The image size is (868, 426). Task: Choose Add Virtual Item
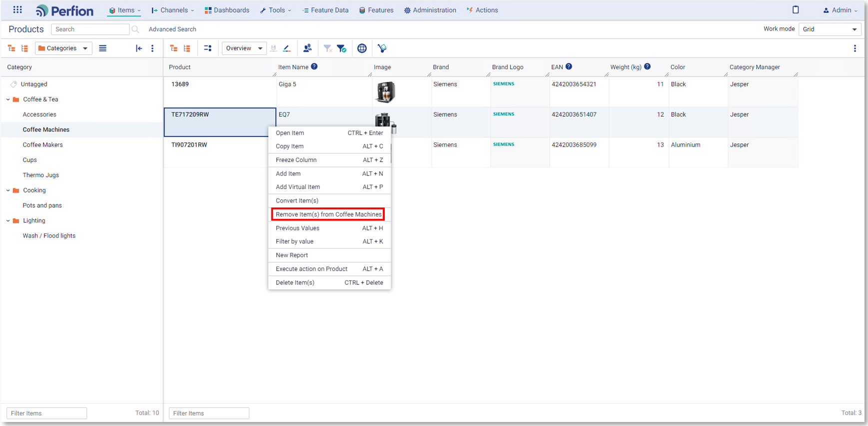(x=329, y=187)
